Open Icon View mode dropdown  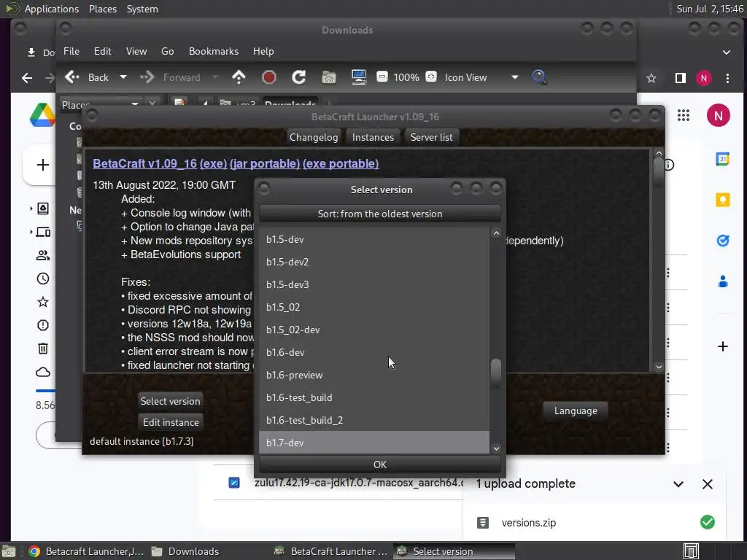coord(481,77)
